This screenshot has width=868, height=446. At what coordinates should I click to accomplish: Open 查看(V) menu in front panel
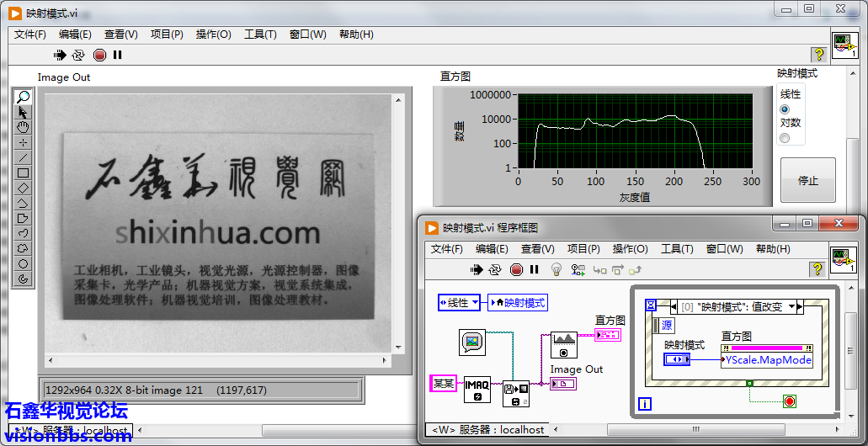tap(120, 35)
